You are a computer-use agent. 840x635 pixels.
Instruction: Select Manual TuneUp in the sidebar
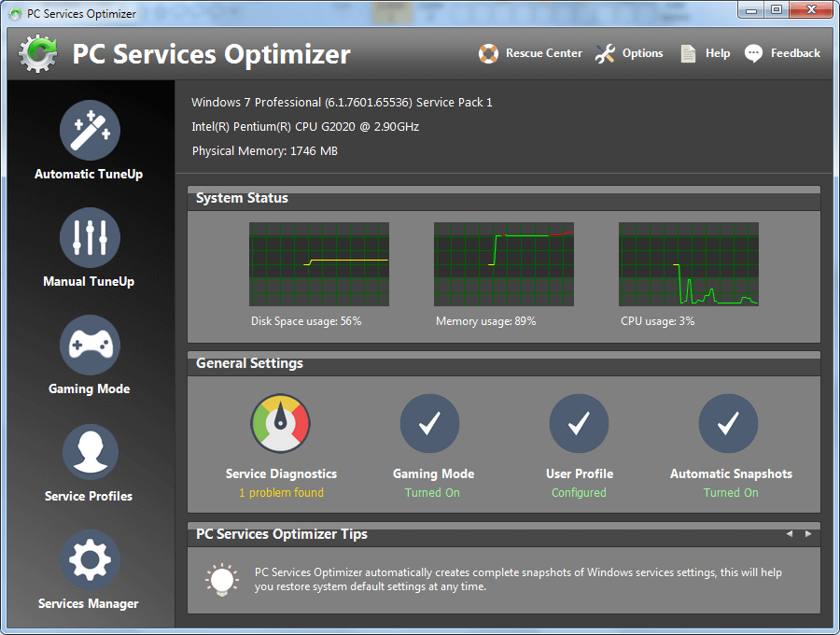point(89,247)
